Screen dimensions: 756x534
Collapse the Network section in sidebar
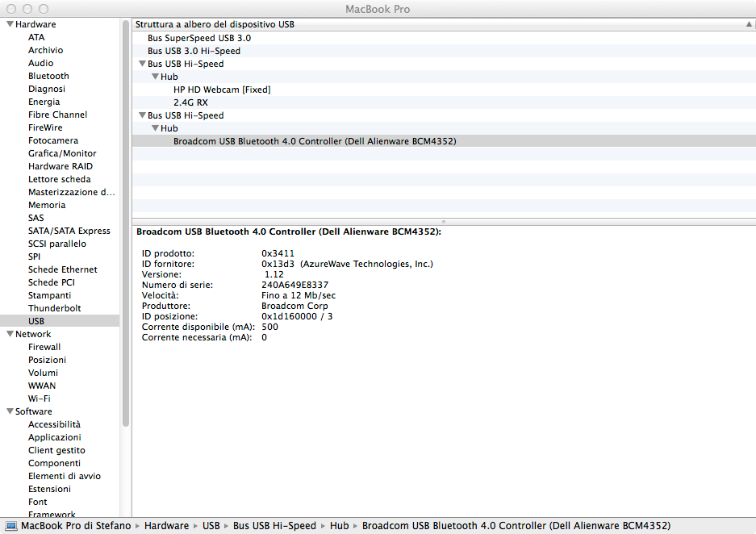click(x=10, y=334)
